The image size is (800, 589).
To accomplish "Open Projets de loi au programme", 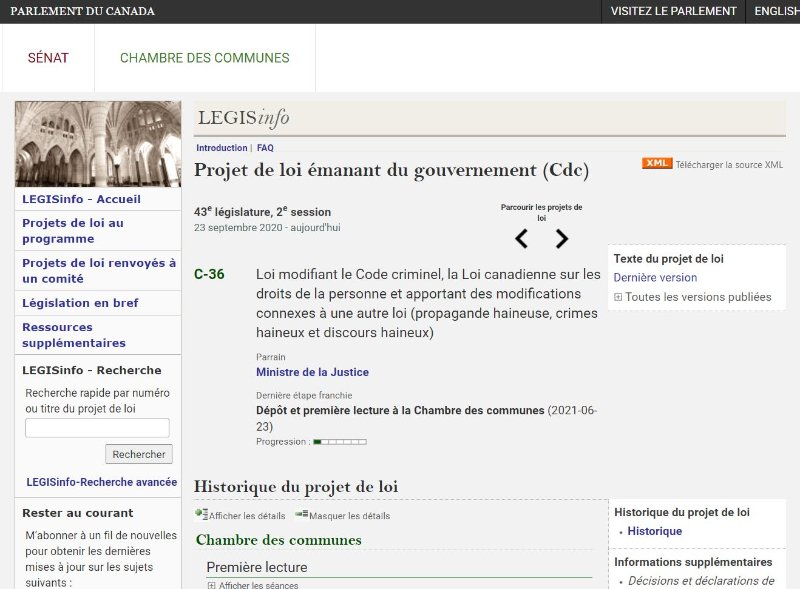I will click(73, 231).
